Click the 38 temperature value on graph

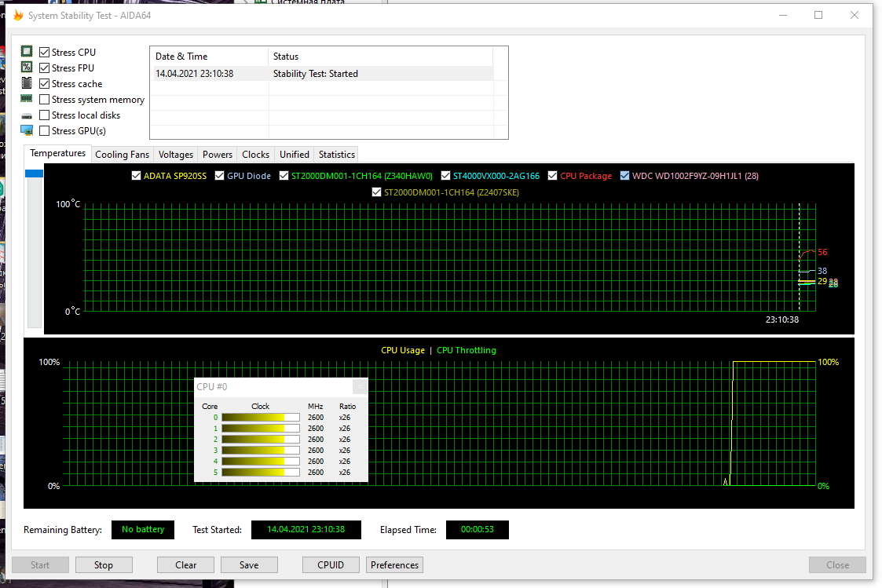[x=822, y=270]
